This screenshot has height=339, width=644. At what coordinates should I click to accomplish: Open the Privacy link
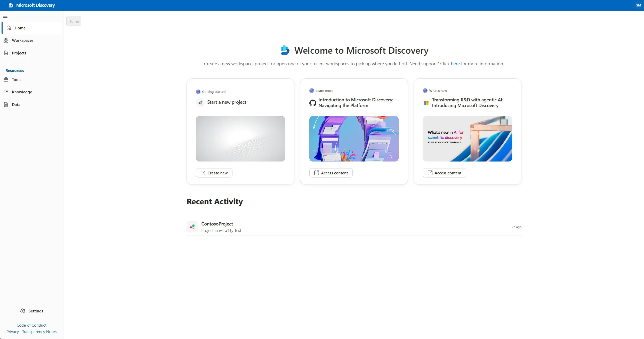coord(13,332)
